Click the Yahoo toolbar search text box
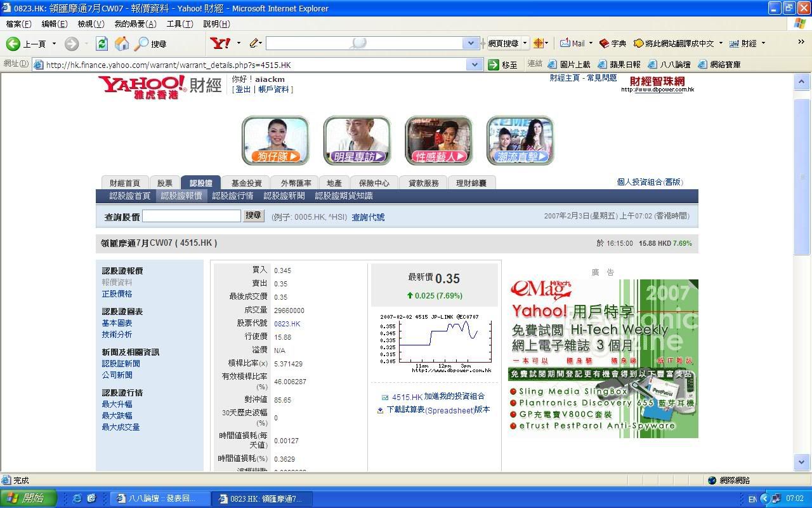The height and width of the screenshot is (508, 812). click(x=365, y=43)
